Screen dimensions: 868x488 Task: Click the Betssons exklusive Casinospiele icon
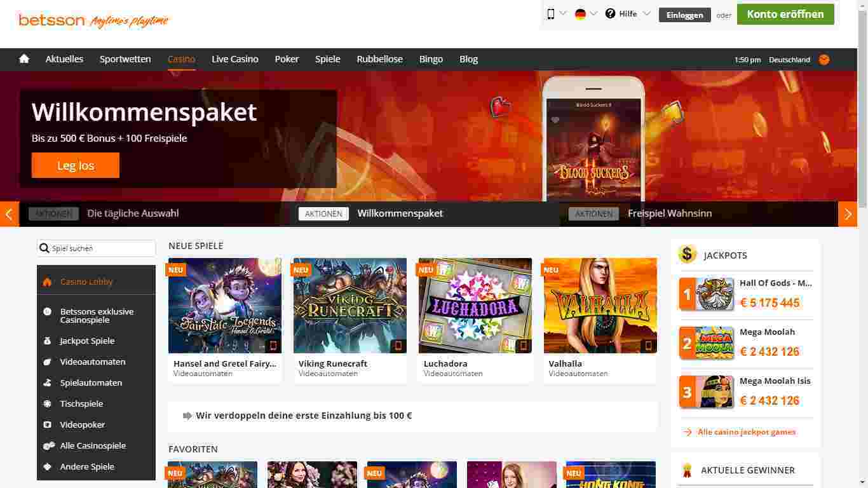tap(47, 312)
